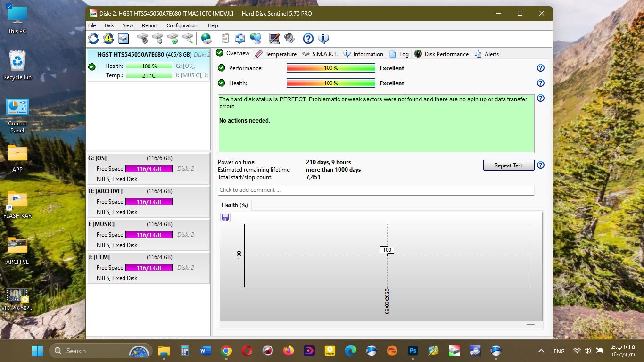Screen dimensions: 644x362
Task: Switch to the Temperature tab
Action: pos(276,54)
